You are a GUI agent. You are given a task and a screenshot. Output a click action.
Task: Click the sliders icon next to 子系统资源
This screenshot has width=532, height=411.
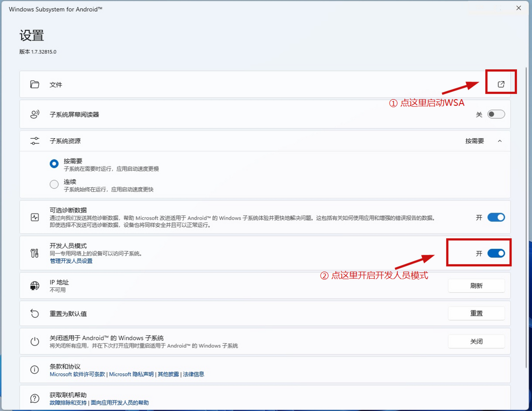35,140
